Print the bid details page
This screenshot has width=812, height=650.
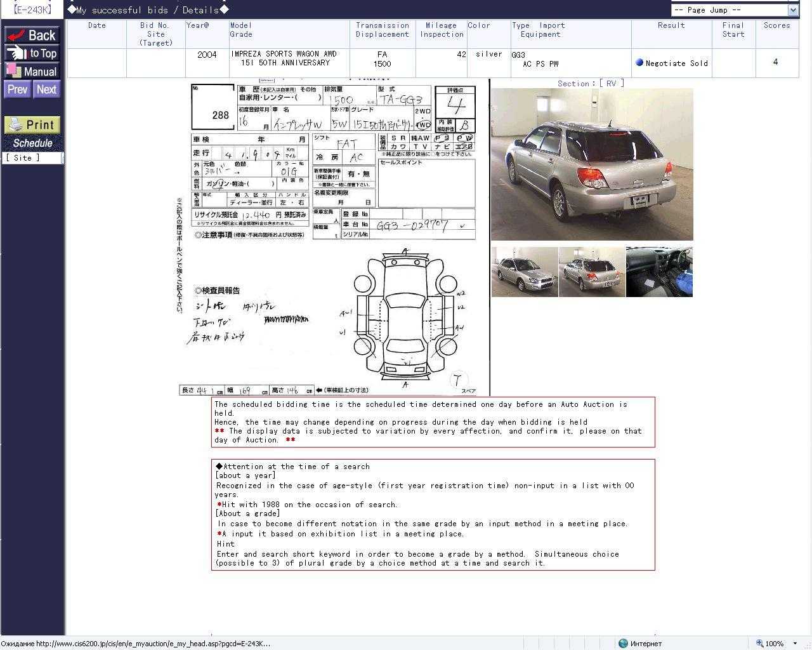pyautogui.click(x=32, y=125)
